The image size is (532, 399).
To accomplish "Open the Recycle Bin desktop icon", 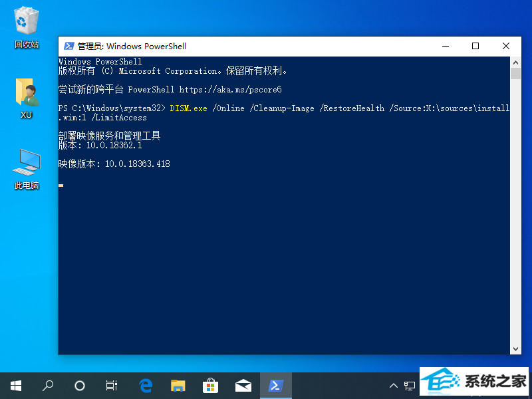I will pos(27,29).
